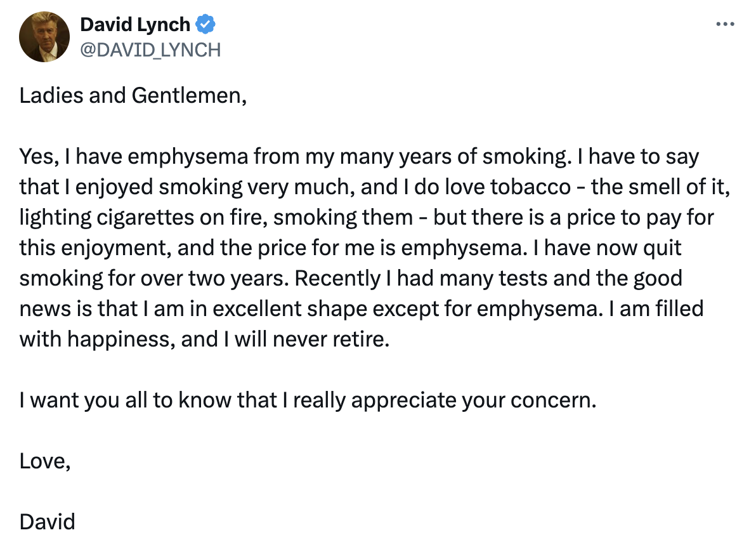Image resolution: width=756 pixels, height=542 pixels.
Task: Click the David Lynch display name
Action: tap(134, 25)
